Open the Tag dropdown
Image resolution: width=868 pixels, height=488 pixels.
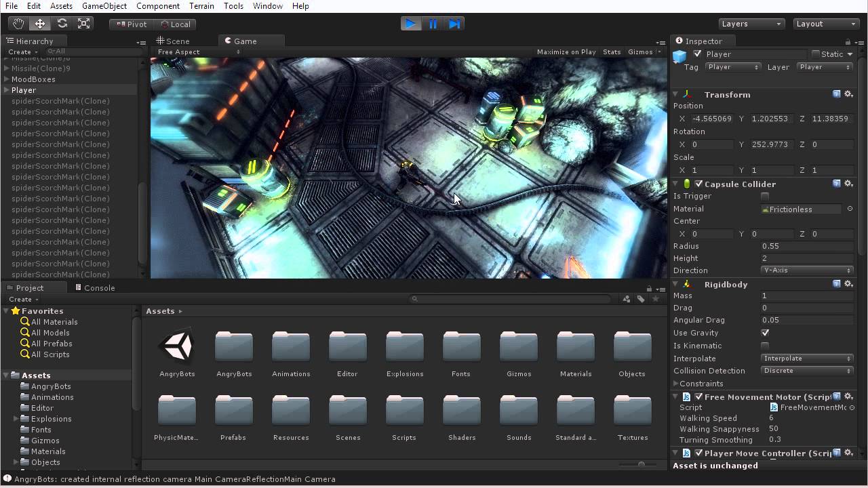pos(732,67)
